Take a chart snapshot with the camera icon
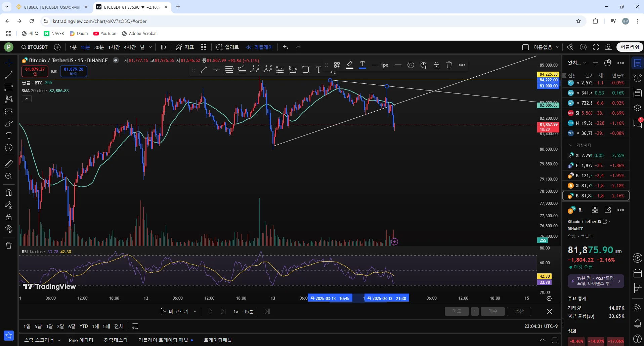The image size is (644, 346). [x=608, y=47]
